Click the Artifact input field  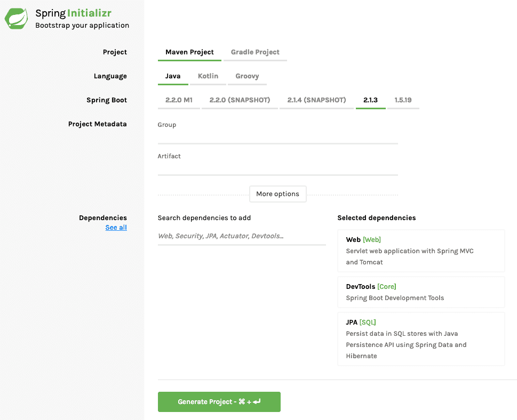click(x=277, y=168)
